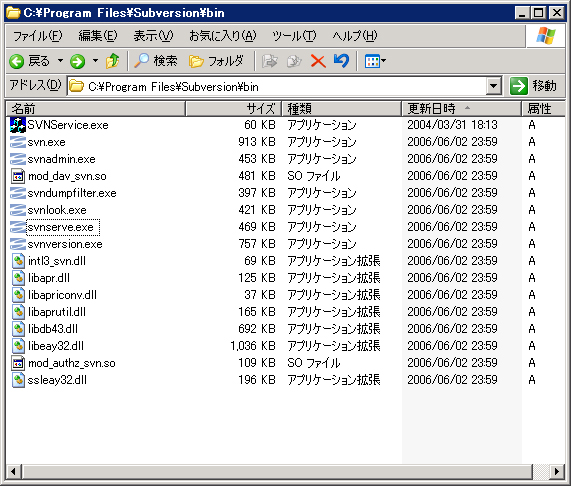The width and height of the screenshot is (571, 486).
Task: Select the intl3_svn.dll file icon
Action: pyautogui.click(x=18, y=261)
